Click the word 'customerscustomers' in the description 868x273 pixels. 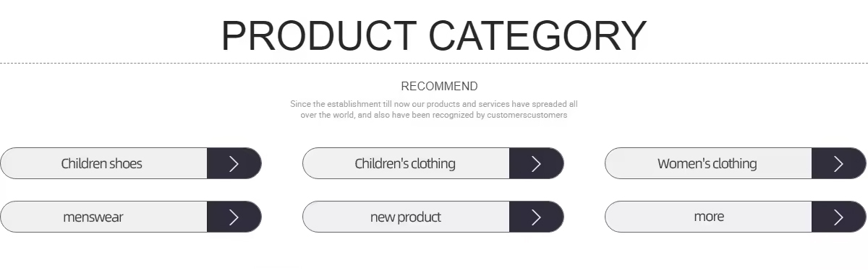(527, 115)
